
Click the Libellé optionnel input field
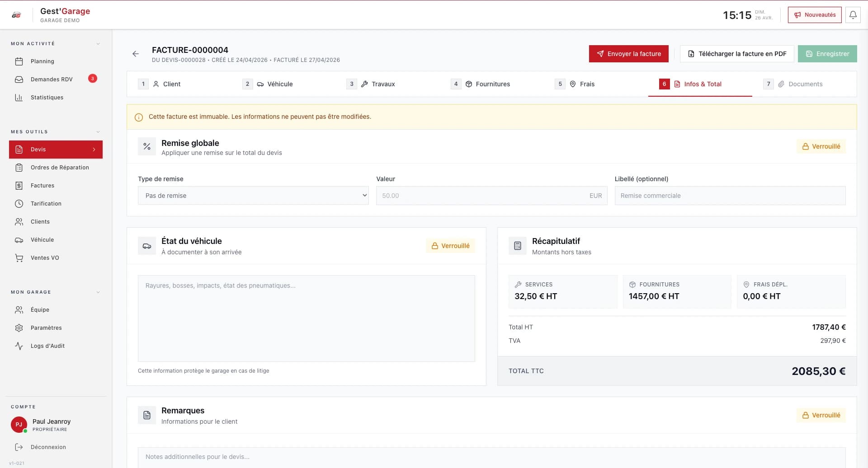[730, 196]
